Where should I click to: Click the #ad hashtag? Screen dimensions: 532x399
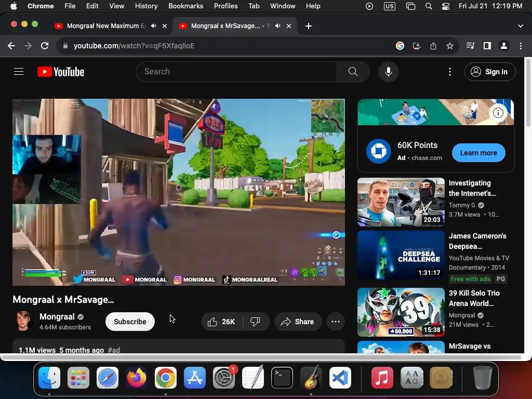114,350
